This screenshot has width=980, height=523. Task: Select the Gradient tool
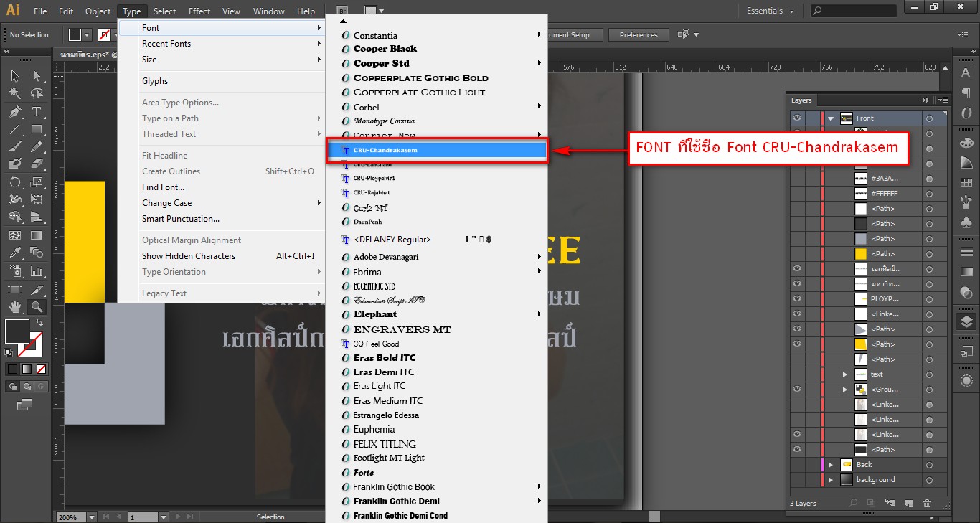(36, 235)
